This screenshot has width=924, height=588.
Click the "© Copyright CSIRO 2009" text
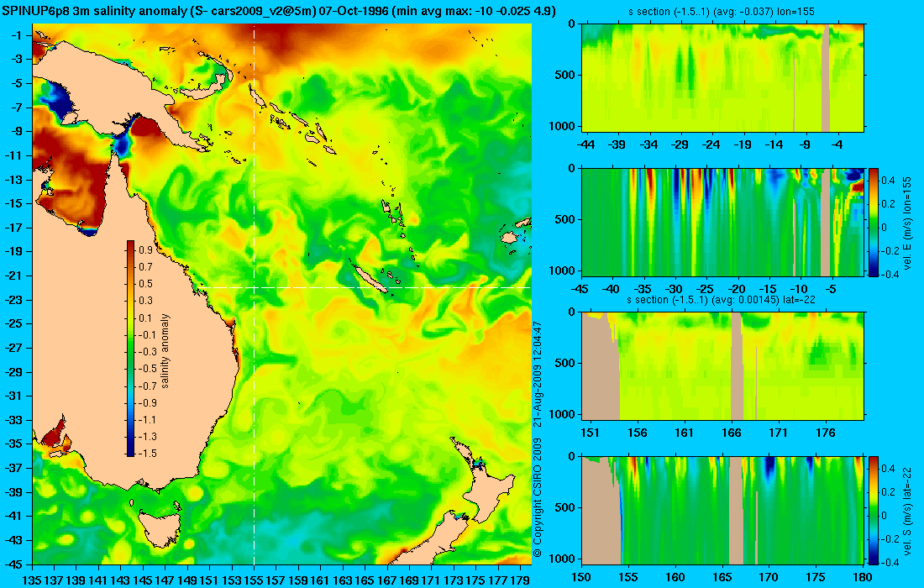[x=537, y=498]
